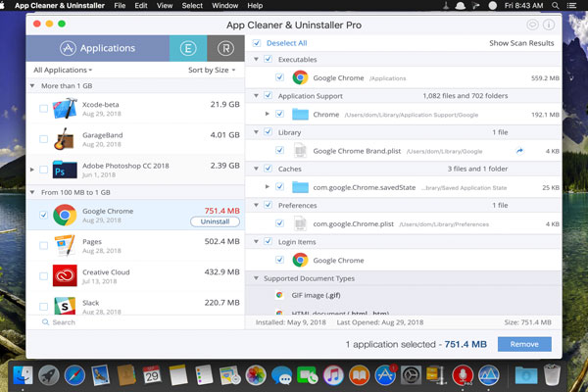The height and width of the screenshot is (392, 588).
Task: Uncheck the Caches category checkbox
Action: [x=256, y=169]
